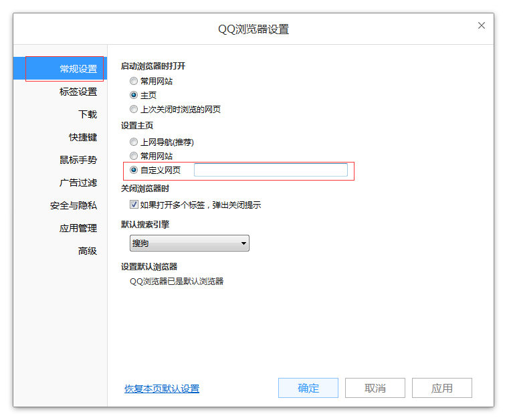The image size is (507, 420).
Task: Click the QQ浏览器设置 dialog title
Action: pyautogui.click(x=254, y=29)
